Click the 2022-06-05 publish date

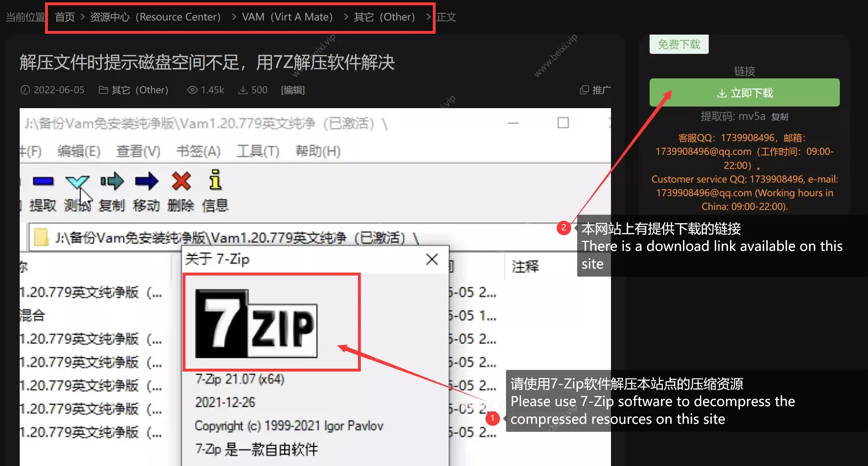(59, 90)
